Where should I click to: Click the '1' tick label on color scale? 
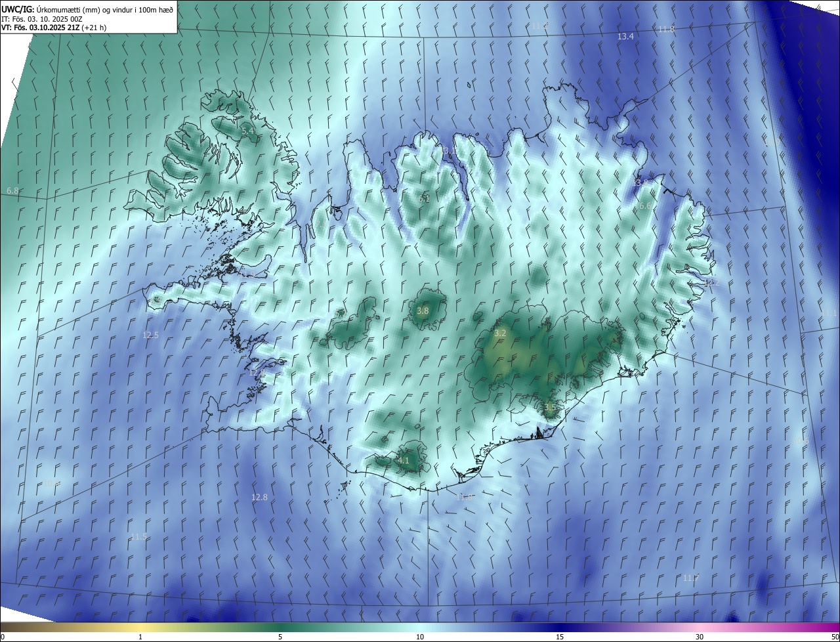(x=140, y=637)
